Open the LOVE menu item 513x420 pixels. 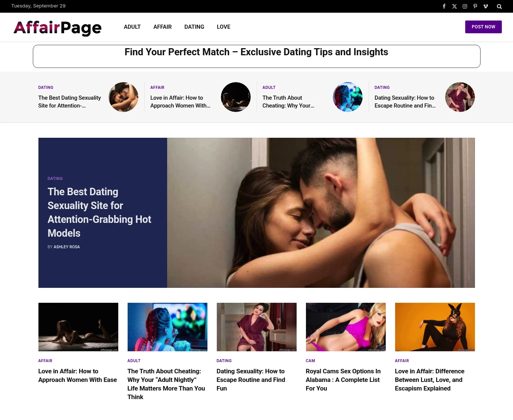223,27
